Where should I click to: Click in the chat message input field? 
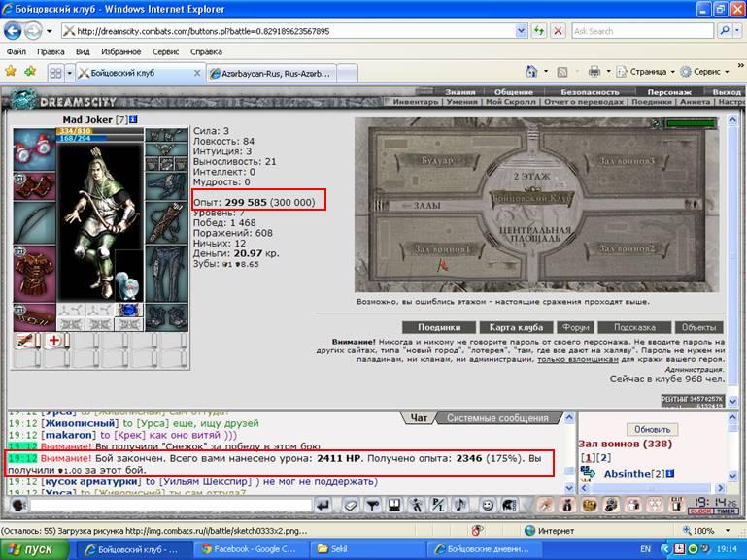[x=171, y=505]
